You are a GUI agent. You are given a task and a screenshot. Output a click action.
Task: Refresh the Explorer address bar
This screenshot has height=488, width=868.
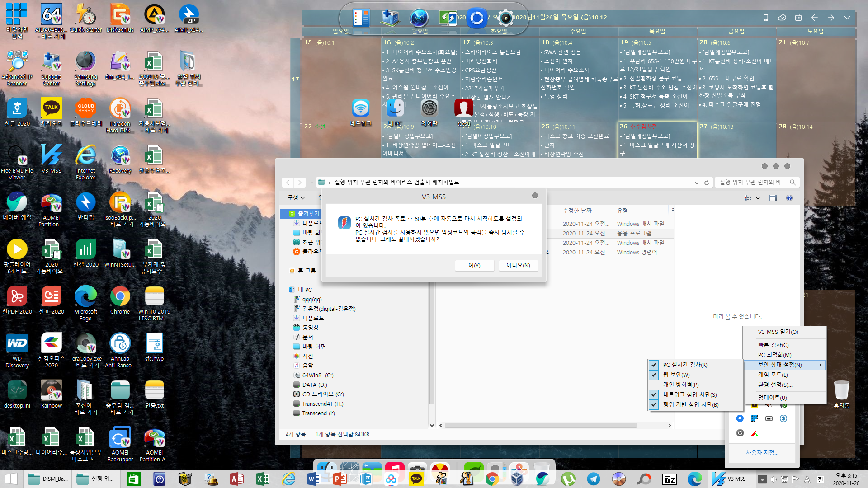tap(707, 183)
